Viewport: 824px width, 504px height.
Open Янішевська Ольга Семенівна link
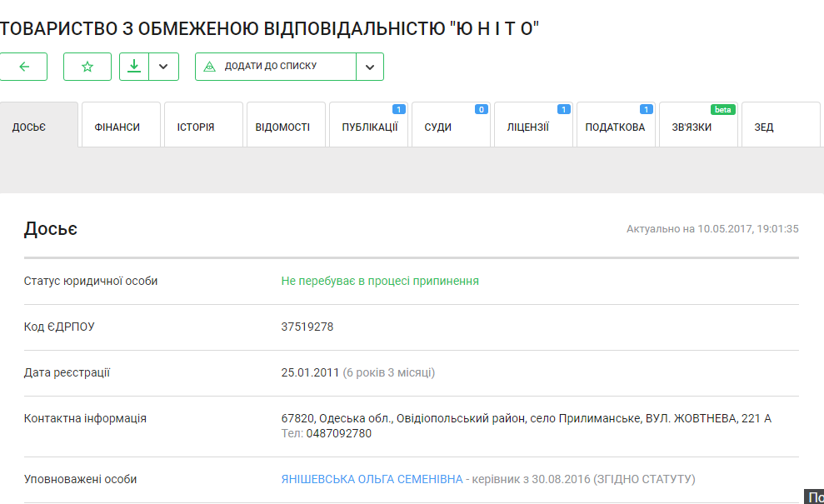[x=372, y=479]
